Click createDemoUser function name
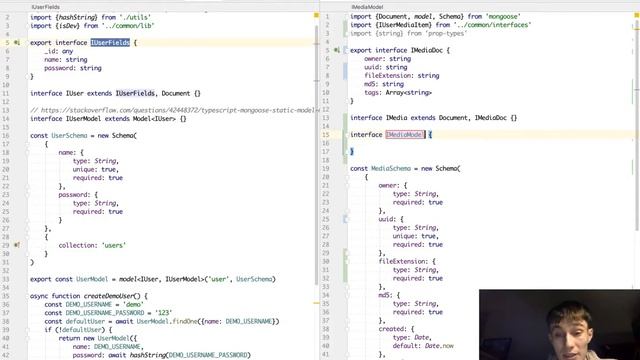Image resolution: width=640 pixels, height=360 pixels. (109, 296)
